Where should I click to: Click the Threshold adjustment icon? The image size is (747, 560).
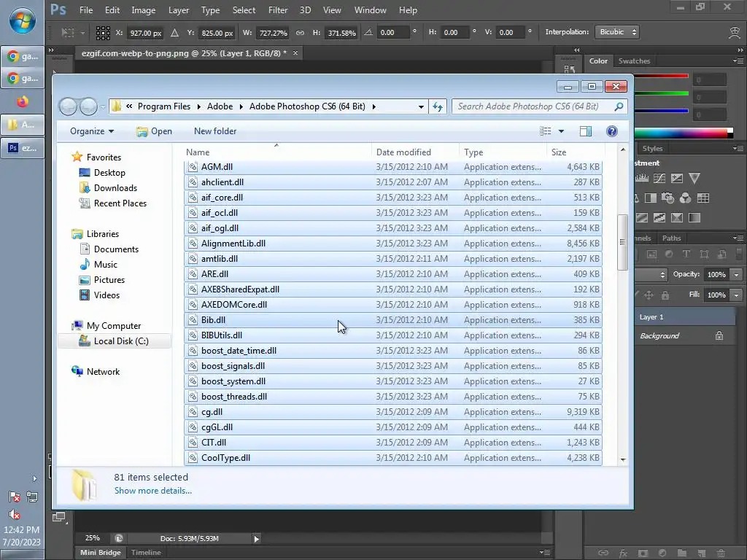676,218
